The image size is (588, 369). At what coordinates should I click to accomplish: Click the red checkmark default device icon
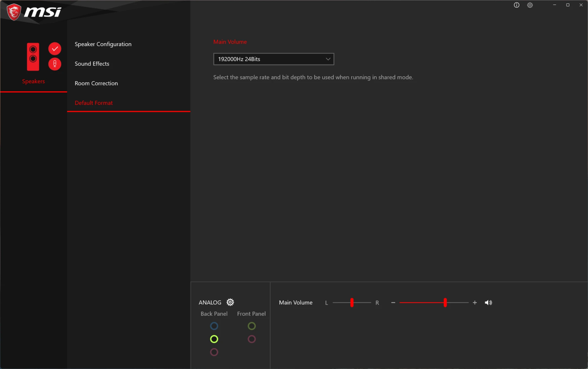coord(55,49)
